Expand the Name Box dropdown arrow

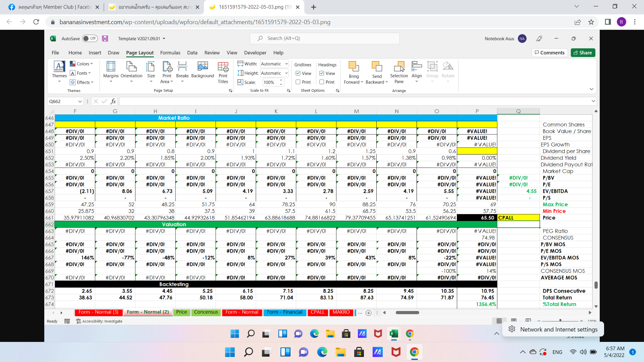click(x=80, y=102)
